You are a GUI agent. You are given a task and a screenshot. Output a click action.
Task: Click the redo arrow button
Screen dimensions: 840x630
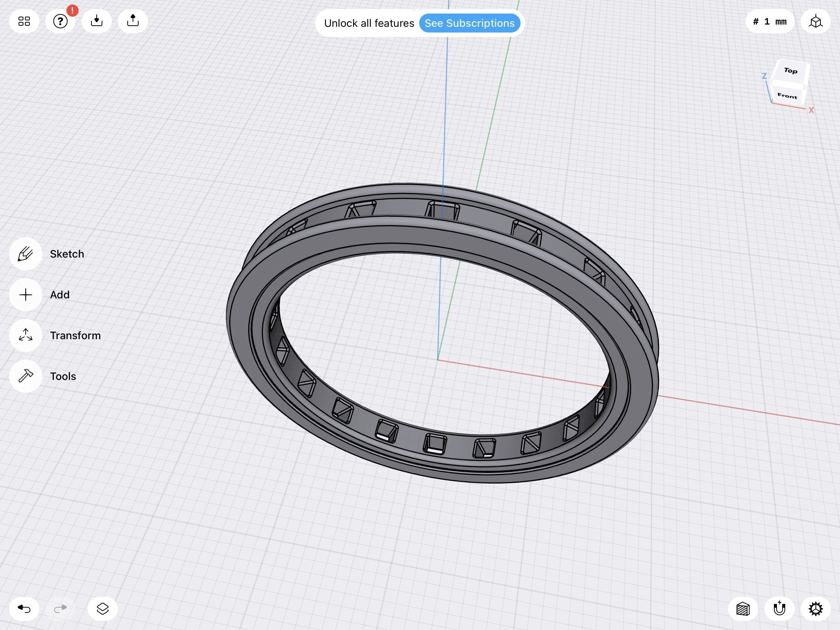coord(60,609)
